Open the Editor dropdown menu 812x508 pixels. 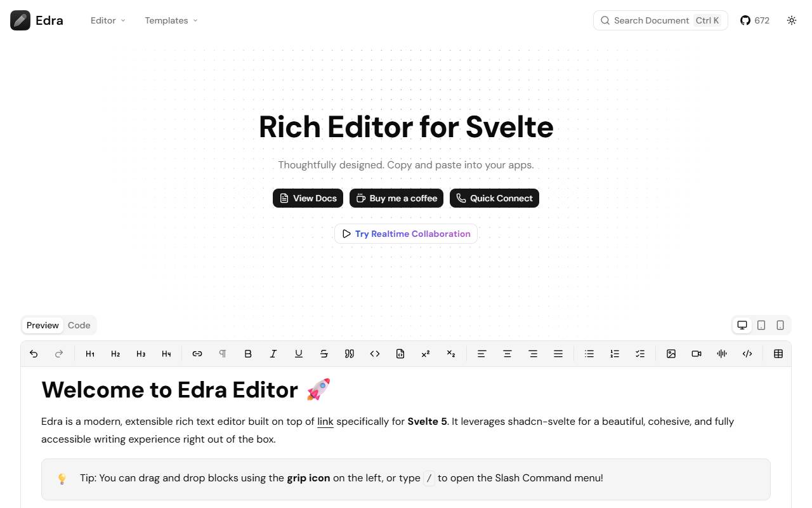[108, 20]
